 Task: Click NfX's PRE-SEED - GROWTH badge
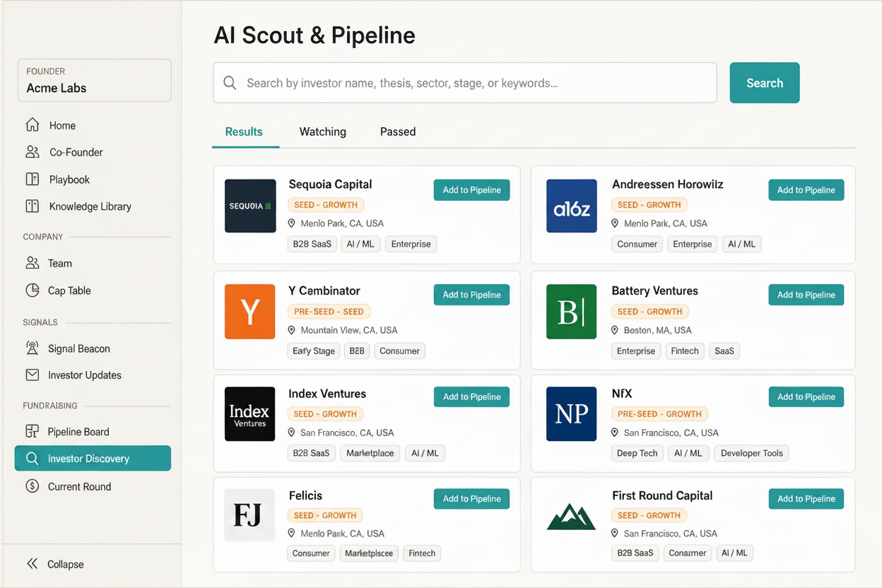coord(659,414)
